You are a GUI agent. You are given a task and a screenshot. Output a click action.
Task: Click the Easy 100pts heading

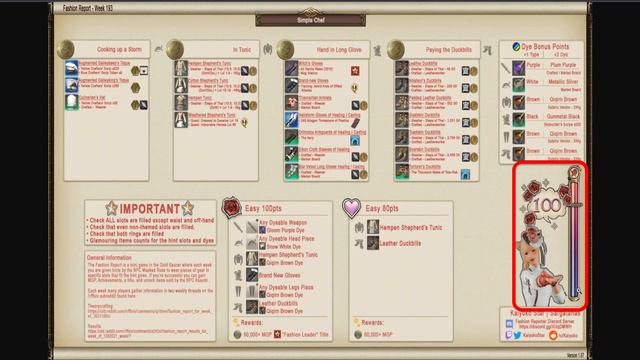[x=263, y=209]
